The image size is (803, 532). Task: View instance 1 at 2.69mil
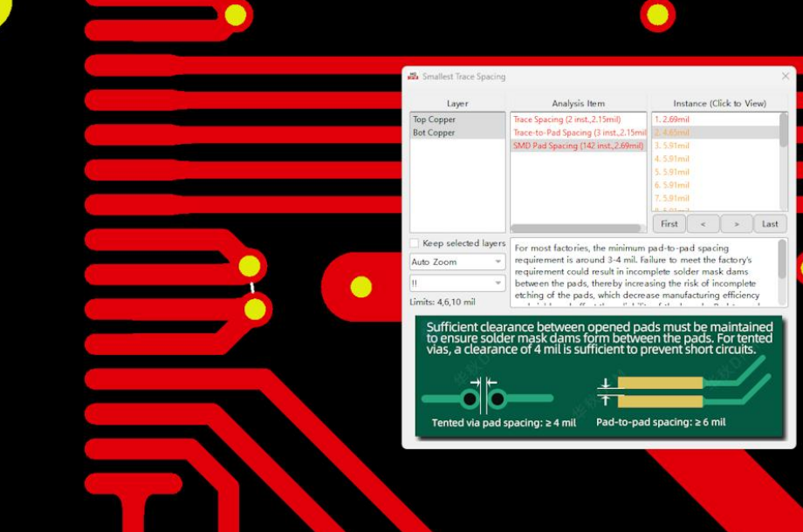tap(672, 119)
